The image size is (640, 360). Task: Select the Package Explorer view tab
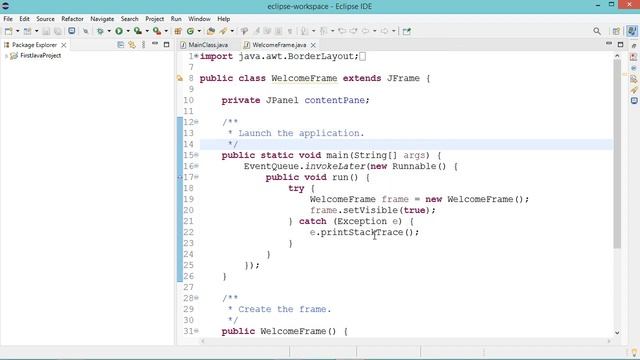point(34,45)
